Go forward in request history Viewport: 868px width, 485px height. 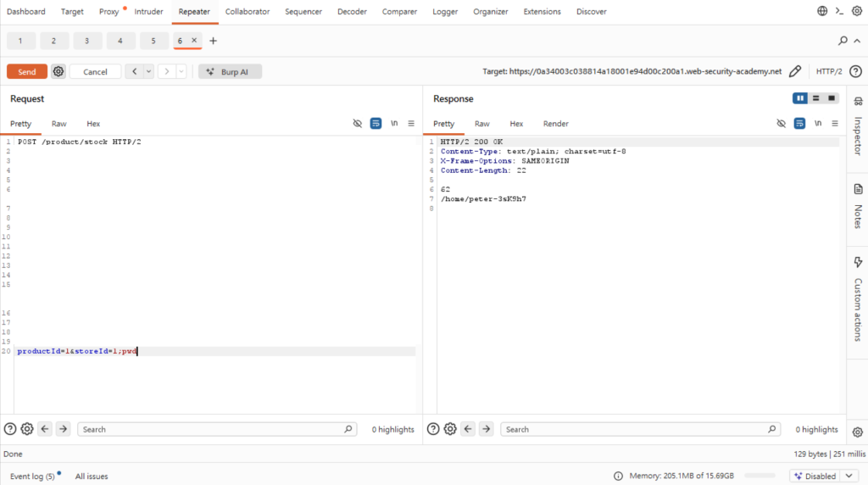167,71
